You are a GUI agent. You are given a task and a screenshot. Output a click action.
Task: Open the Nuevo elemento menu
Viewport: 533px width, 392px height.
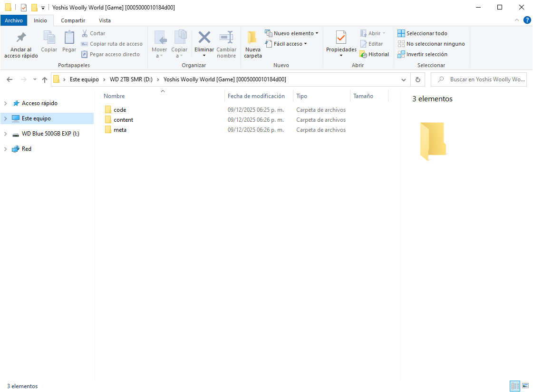coord(291,33)
